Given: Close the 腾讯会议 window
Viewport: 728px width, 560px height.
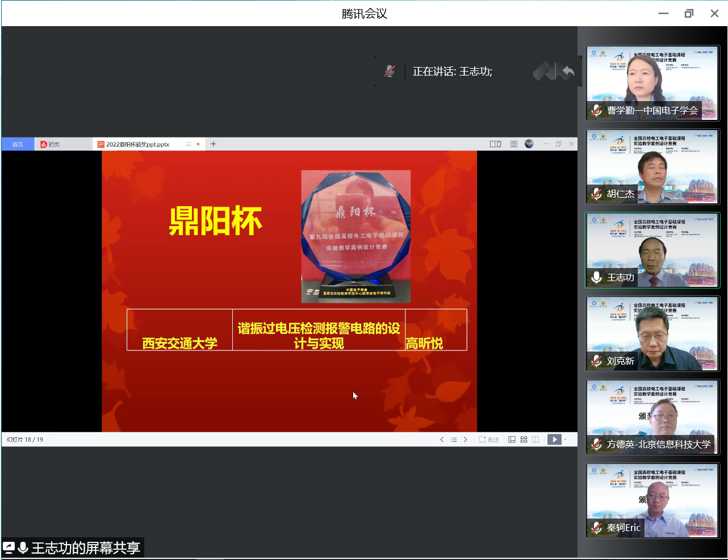Looking at the screenshot, I should coord(714,14).
